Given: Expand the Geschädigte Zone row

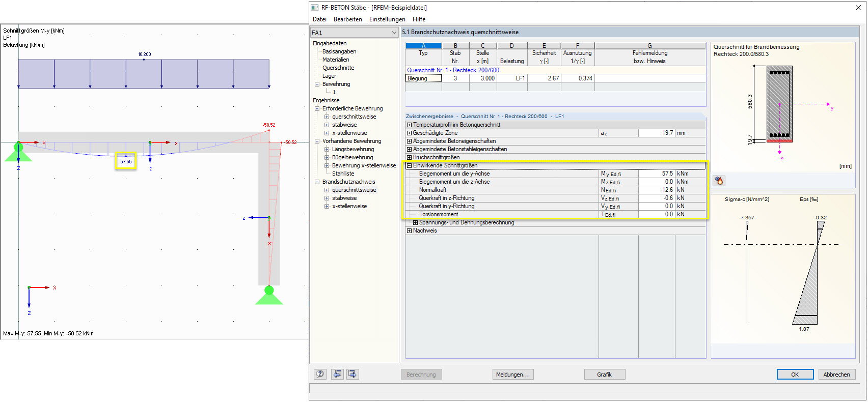Looking at the screenshot, I should pos(409,133).
